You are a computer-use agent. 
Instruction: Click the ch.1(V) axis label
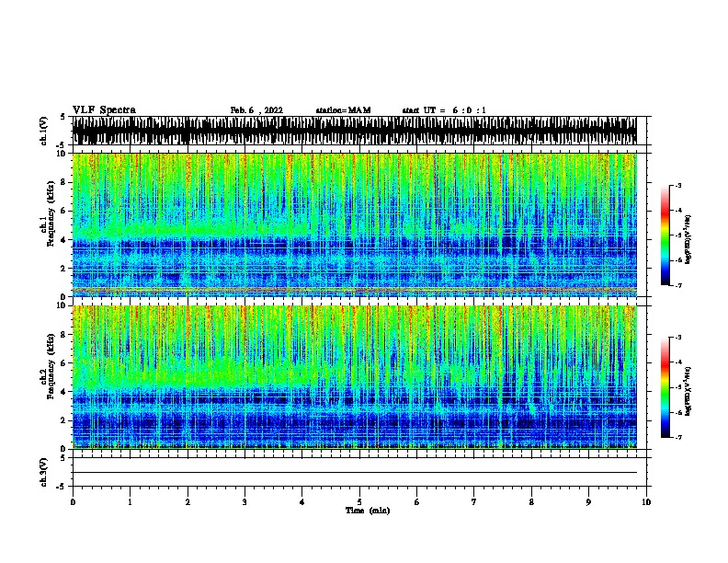pos(43,131)
